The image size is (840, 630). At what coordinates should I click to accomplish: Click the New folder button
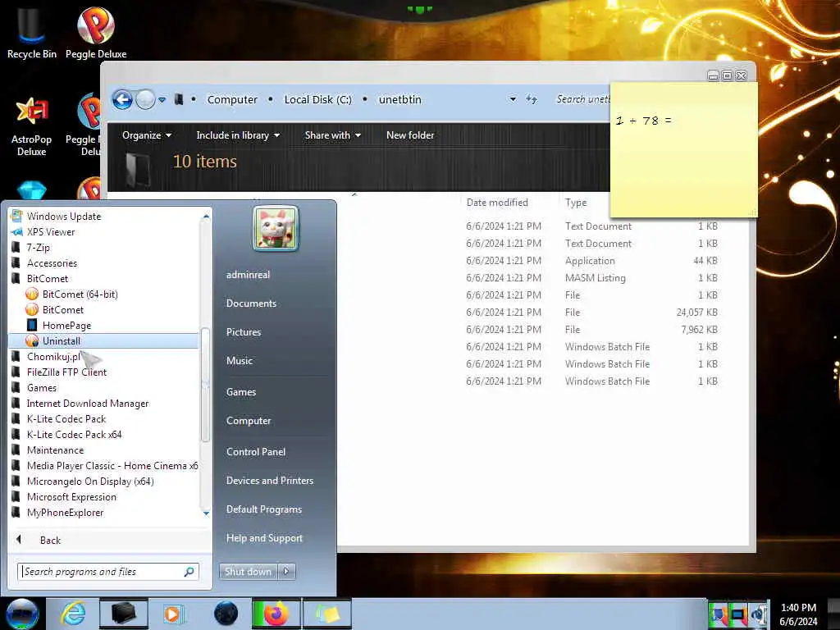(x=410, y=135)
